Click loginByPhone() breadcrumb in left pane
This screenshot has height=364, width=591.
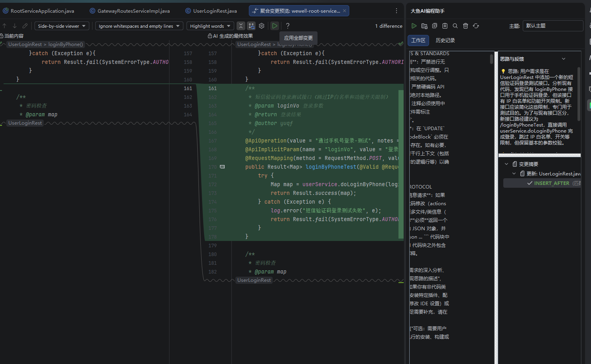coord(65,44)
